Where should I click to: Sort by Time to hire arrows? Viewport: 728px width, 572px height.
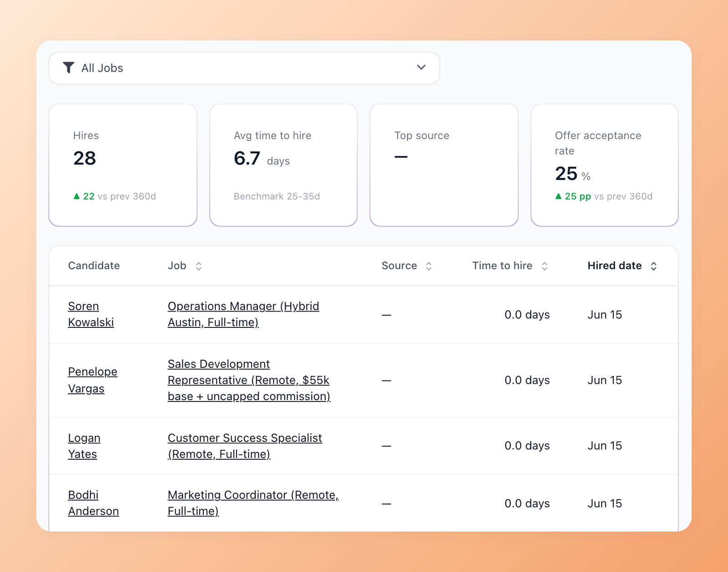click(545, 266)
